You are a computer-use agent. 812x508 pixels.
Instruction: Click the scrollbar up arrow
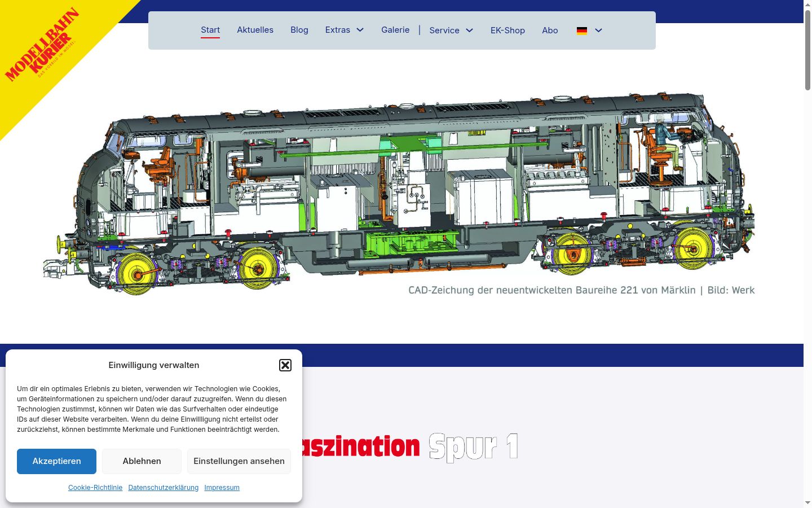(x=807, y=5)
